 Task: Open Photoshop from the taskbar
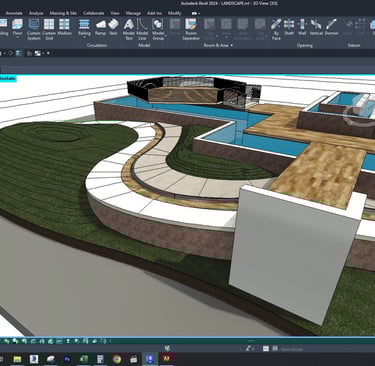coord(67,359)
